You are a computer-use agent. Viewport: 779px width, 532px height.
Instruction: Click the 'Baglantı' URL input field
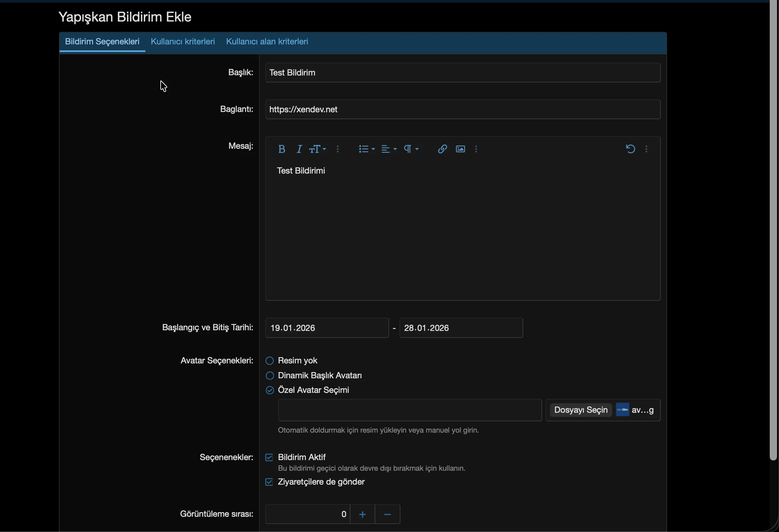[x=463, y=109]
